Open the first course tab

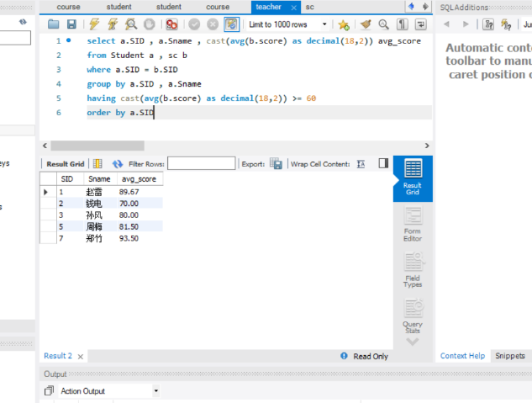tap(68, 7)
